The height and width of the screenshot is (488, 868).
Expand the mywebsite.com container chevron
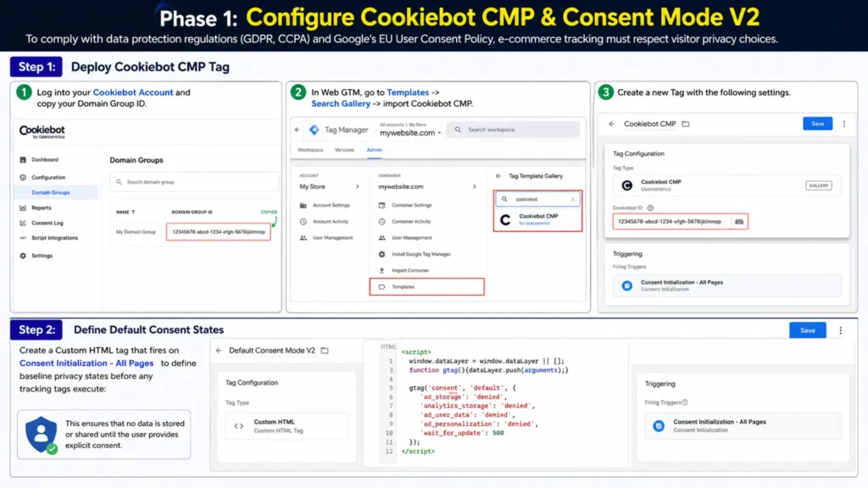(x=475, y=186)
